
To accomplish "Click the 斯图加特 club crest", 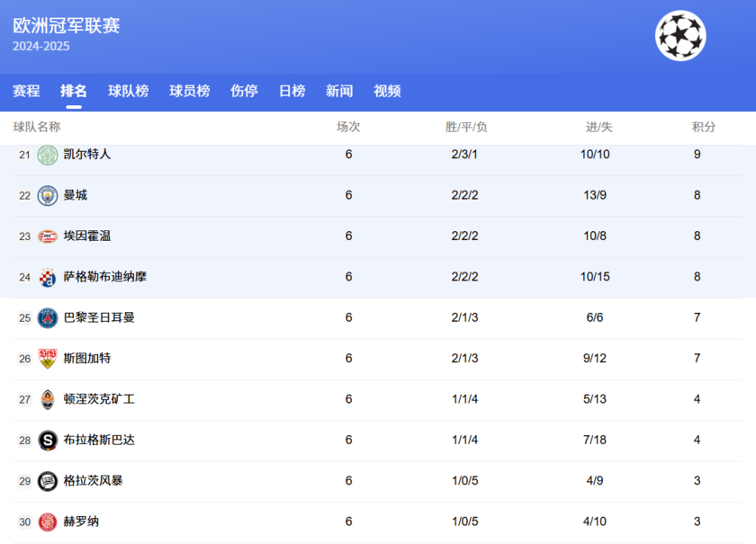I will pyautogui.click(x=46, y=358).
